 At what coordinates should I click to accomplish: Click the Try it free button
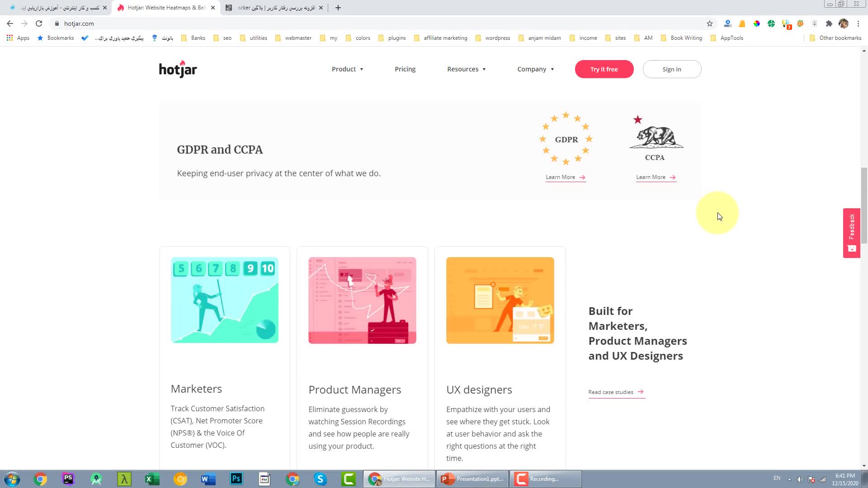604,69
